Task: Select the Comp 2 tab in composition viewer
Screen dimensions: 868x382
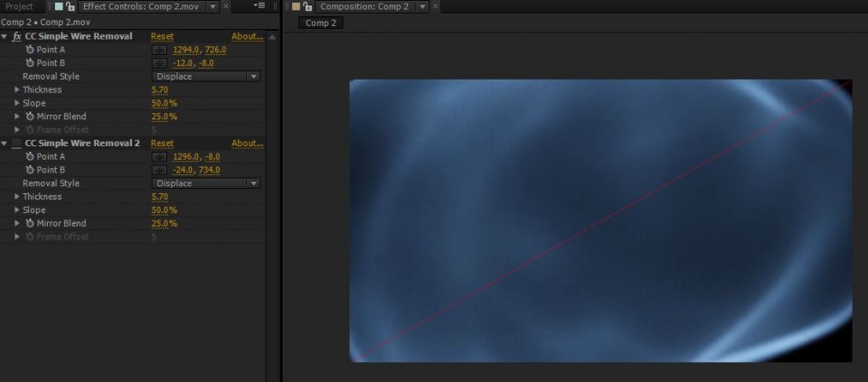Action: coord(320,23)
